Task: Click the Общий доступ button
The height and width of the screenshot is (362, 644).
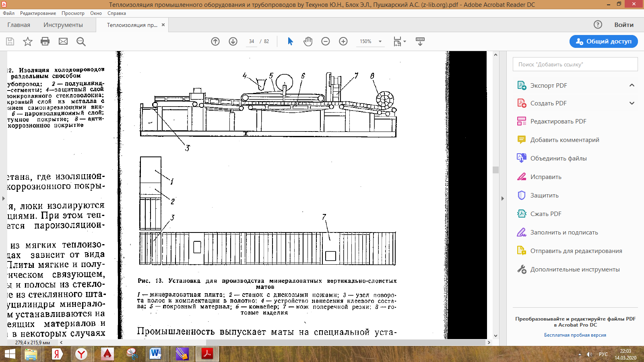Action: [603, 41]
